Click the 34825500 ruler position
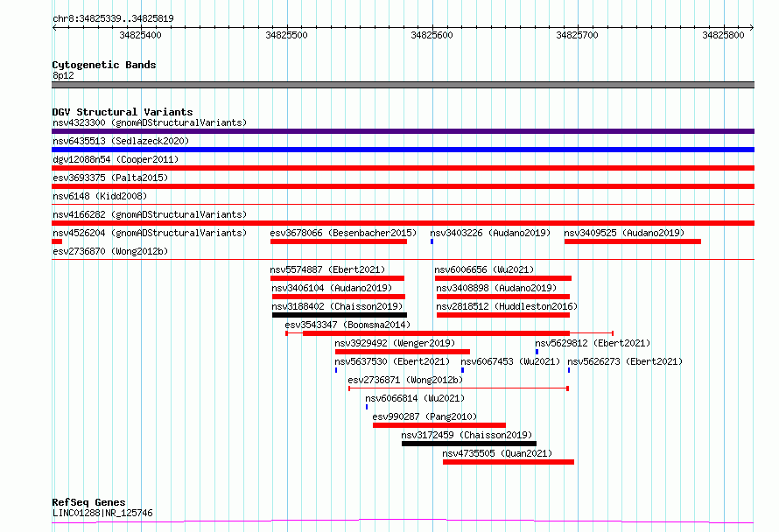 [x=287, y=35]
